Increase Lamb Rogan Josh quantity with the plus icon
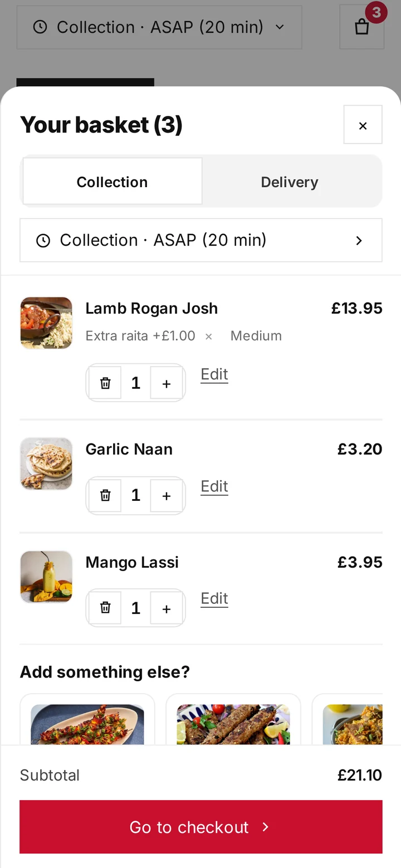Viewport: 401px width, 868px height. click(166, 383)
